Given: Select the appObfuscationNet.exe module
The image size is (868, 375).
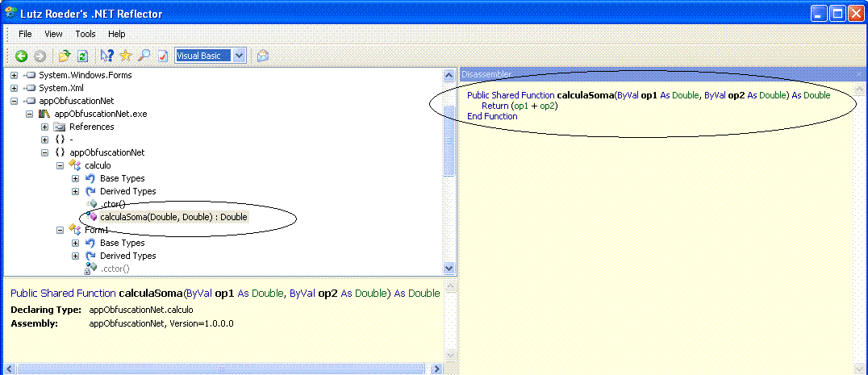Looking at the screenshot, I should point(101,114).
